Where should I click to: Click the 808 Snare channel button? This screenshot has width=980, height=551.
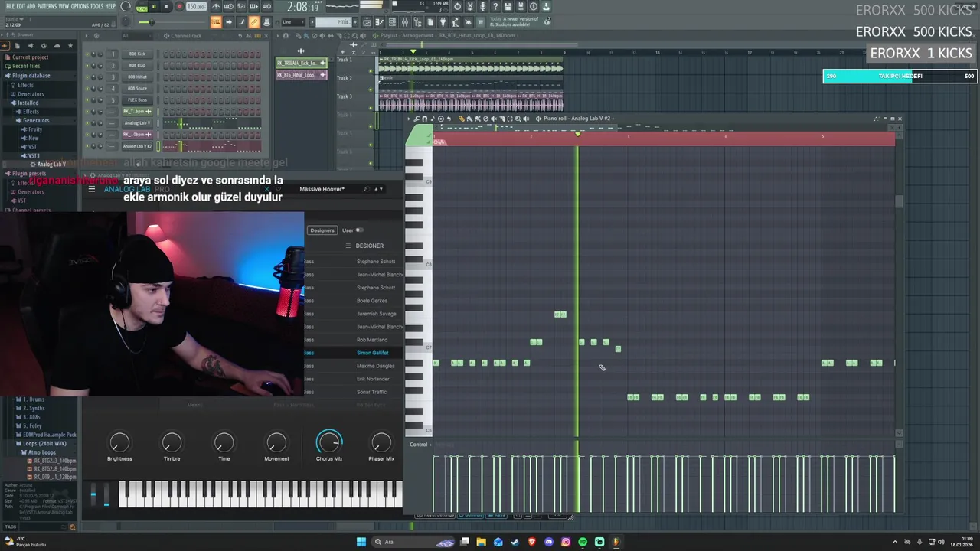pyautogui.click(x=137, y=88)
